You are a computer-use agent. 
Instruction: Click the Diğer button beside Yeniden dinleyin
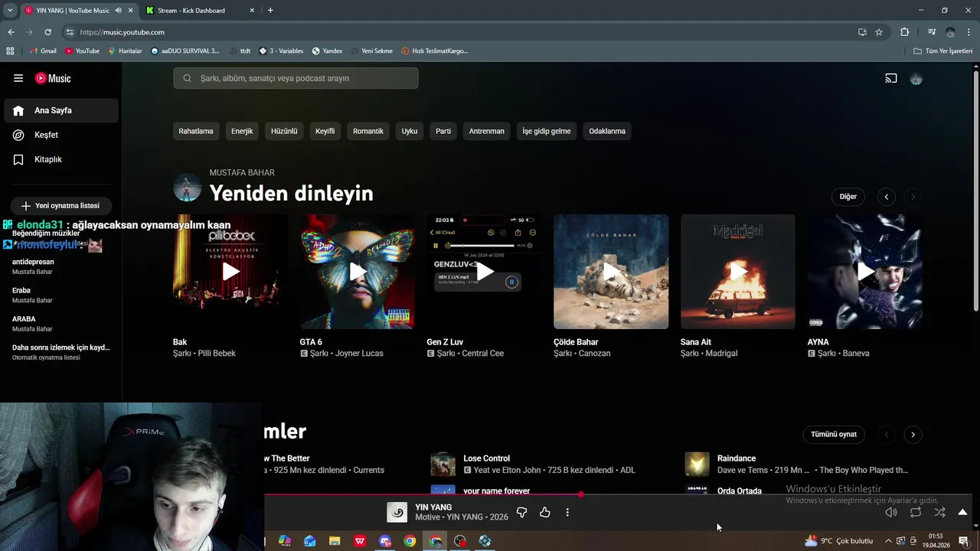point(848,197)
